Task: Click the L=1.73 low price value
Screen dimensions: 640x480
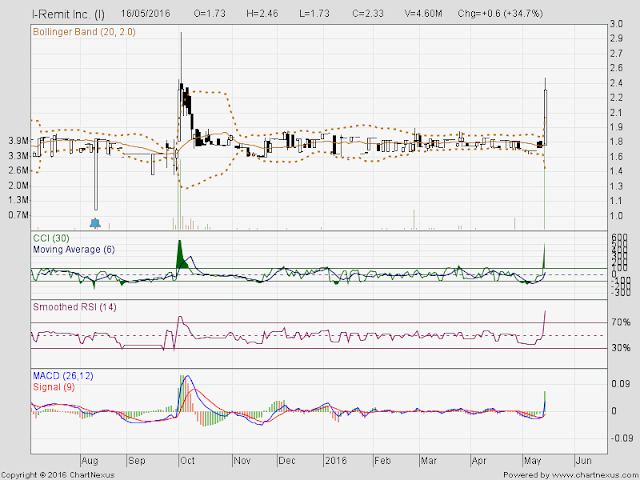Action: click(314, 13)
